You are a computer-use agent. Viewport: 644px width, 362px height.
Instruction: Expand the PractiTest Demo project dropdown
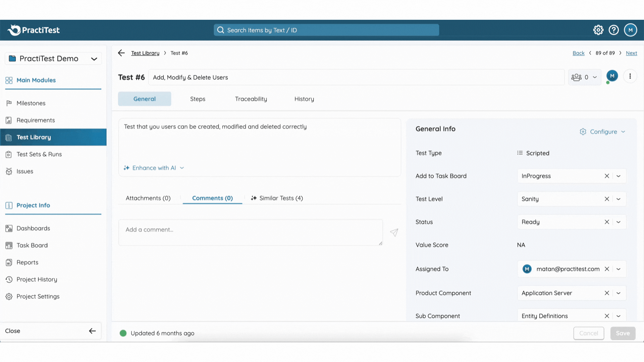coord(94,59)
